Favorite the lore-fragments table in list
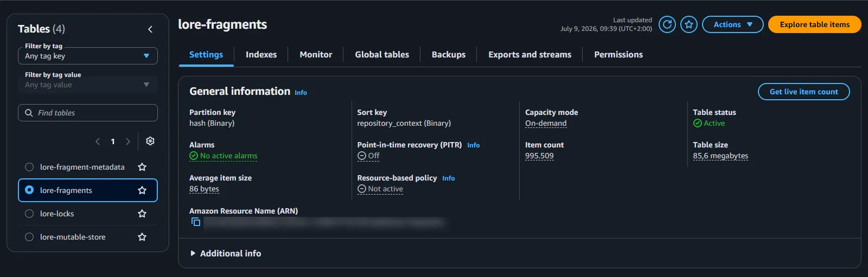Viewport: 868px width, 277px height. click(x=142, y=190)
